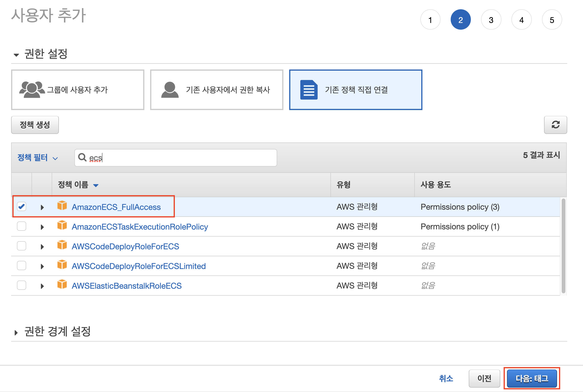583x392 pixels.
Task: Expand the AWSCodeDeployRoleForECS row details
Action: pyautogui.click(x=42, y=247)
